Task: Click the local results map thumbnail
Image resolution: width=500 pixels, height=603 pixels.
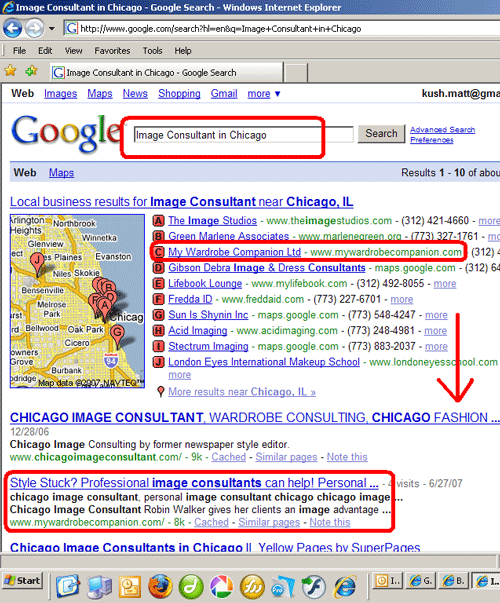Action: point(77,301)
